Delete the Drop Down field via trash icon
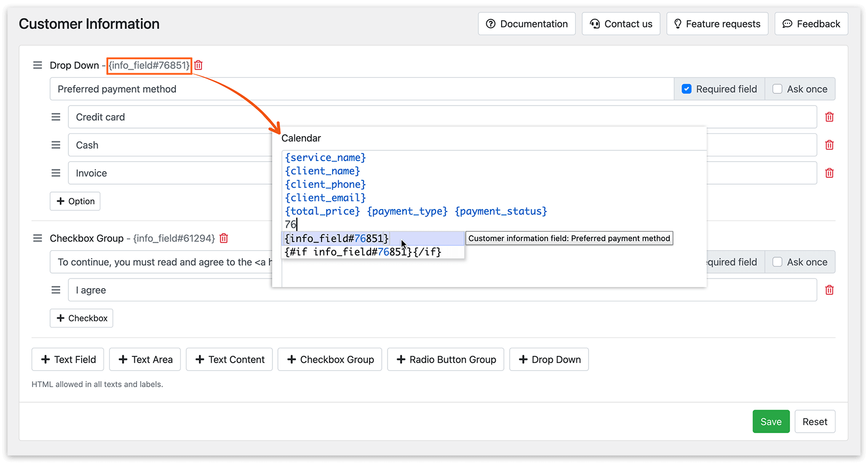The height and width of the screenshot is (463, 868). pyautogui.click(x=198, y=65)
